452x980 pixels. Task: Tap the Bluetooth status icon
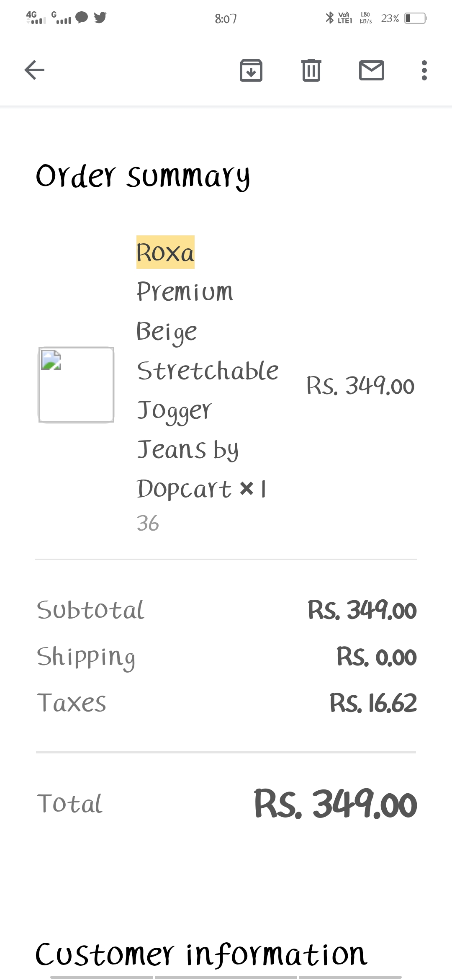[x=329, y=18]
